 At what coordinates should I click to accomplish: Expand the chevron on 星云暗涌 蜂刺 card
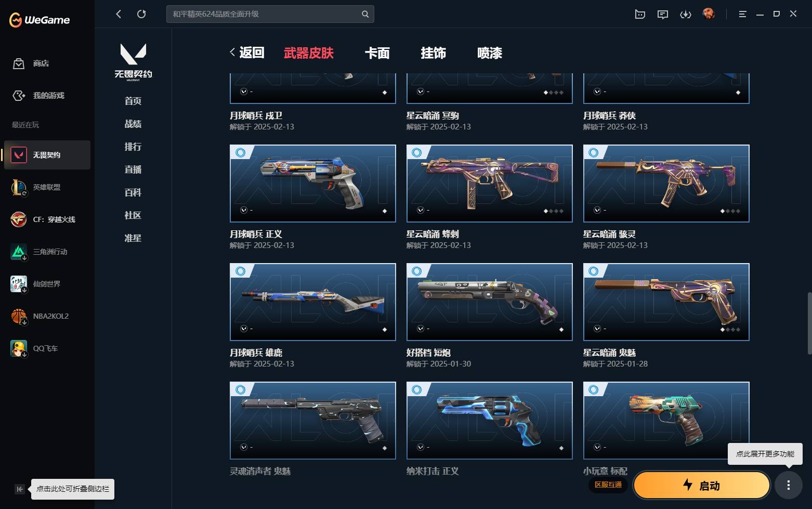(421, 210)
